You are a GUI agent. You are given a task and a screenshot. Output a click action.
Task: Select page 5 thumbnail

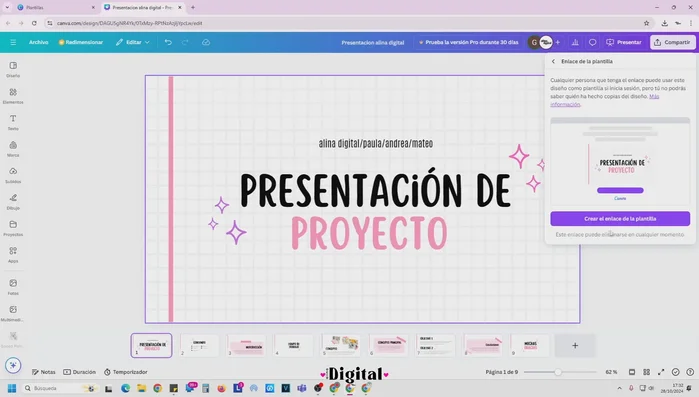pyautogui.click(x=341, y=345)
